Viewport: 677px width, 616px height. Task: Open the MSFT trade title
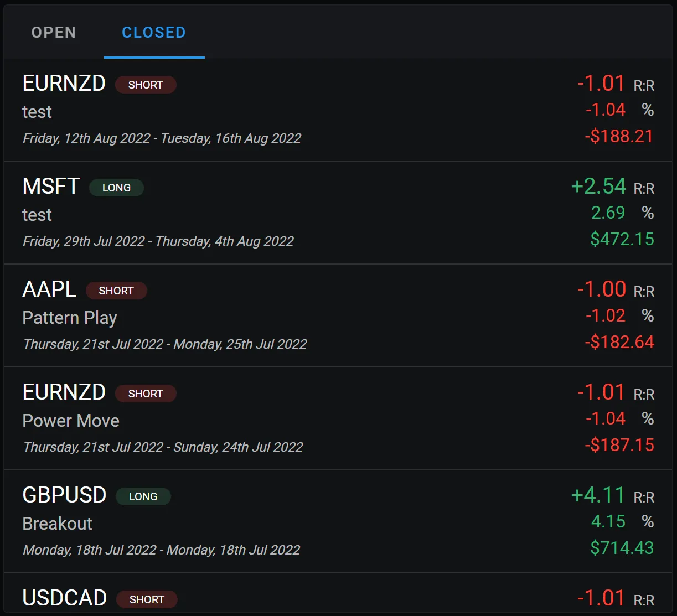tap(51, 187)
